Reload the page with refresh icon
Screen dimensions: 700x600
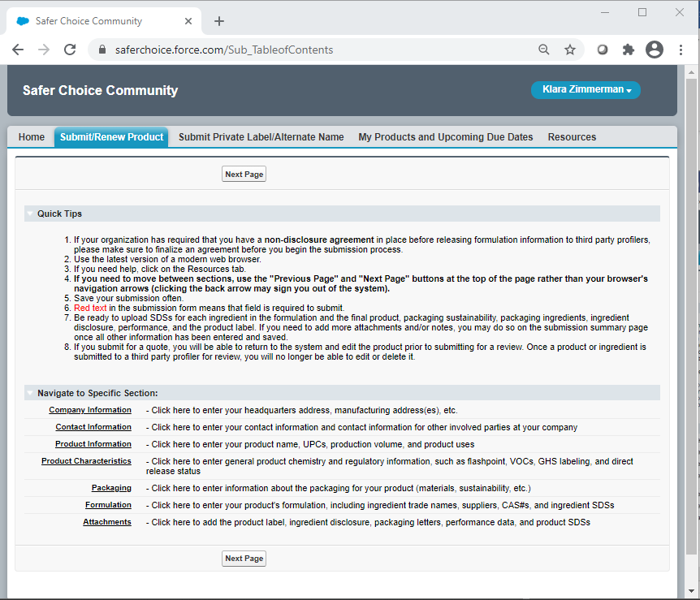70,50
